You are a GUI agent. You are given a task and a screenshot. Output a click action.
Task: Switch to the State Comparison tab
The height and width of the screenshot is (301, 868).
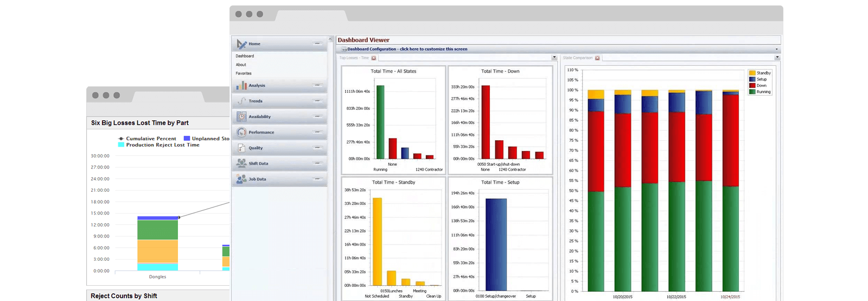point(578,58)
